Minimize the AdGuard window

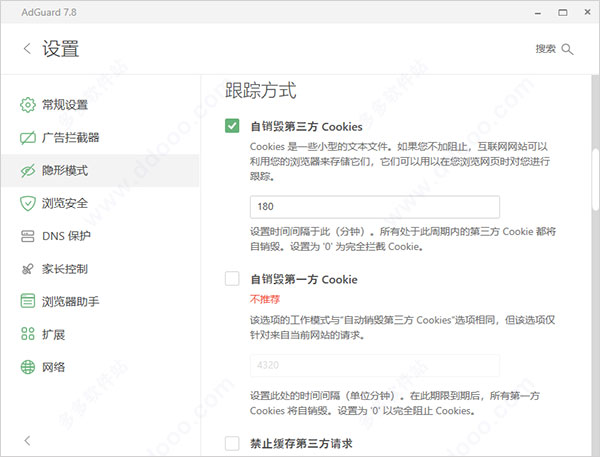pyautogui.click(x=538, y=13)
